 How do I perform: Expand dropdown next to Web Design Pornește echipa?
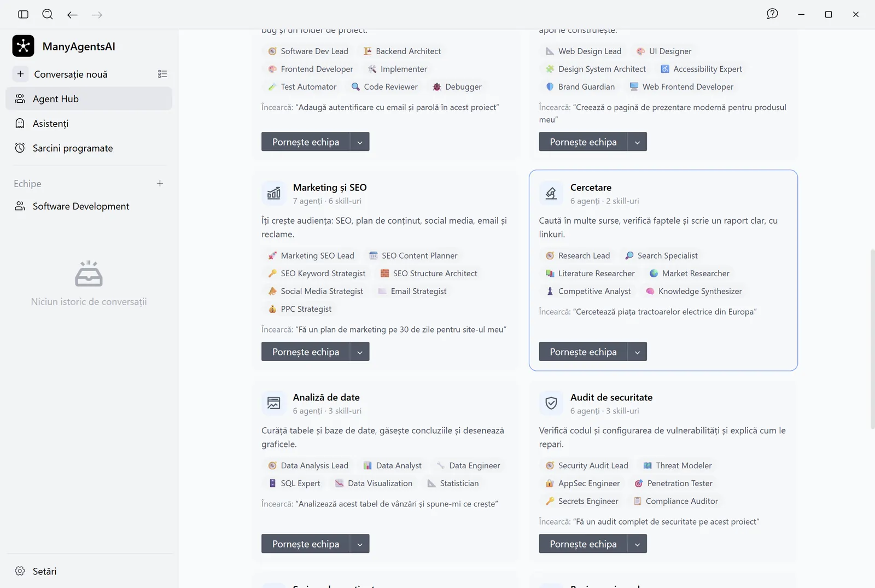point(637,142)
